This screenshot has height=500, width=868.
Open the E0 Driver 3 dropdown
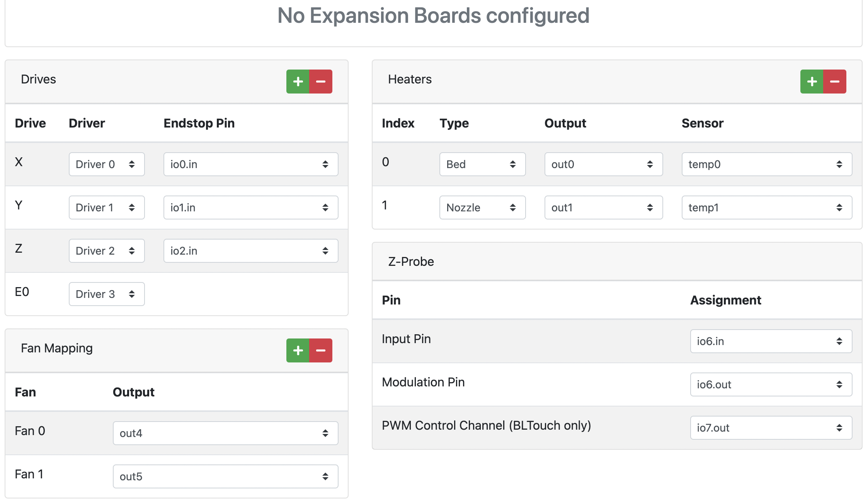[107, 294]
